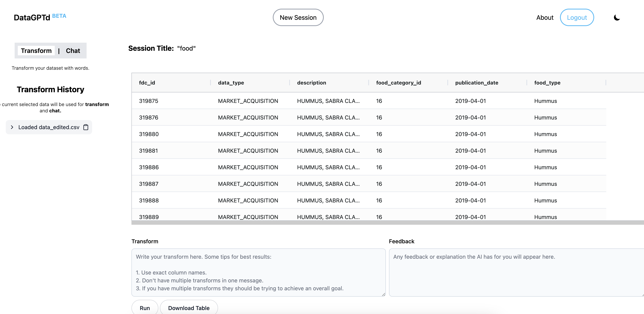Viewport: 644px width, 314px height.
Task: Select row with fdc_id 319880
Action: click(x=149, y=134)
